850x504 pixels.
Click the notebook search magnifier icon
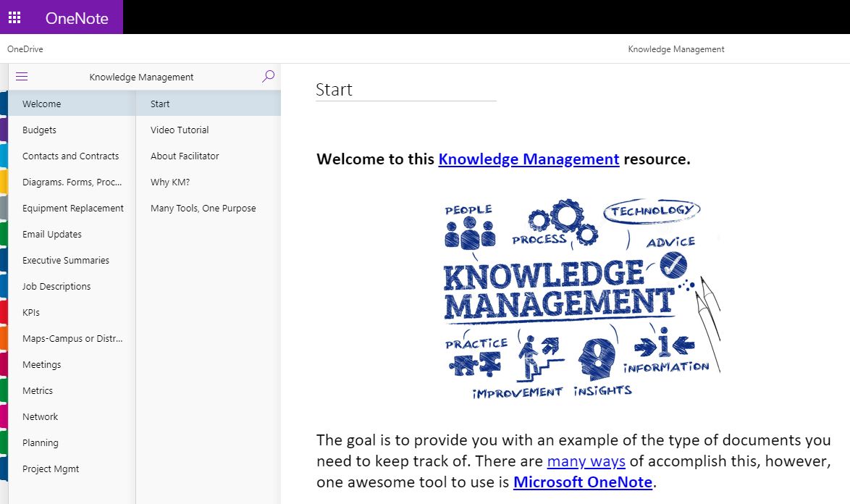click(268, 77)
